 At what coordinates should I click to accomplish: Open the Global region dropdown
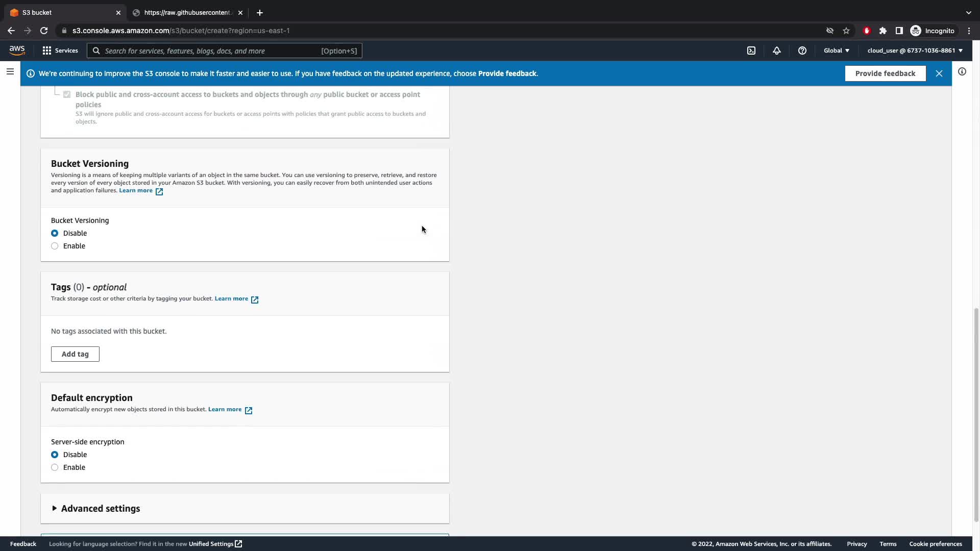[x=836, y=51]
